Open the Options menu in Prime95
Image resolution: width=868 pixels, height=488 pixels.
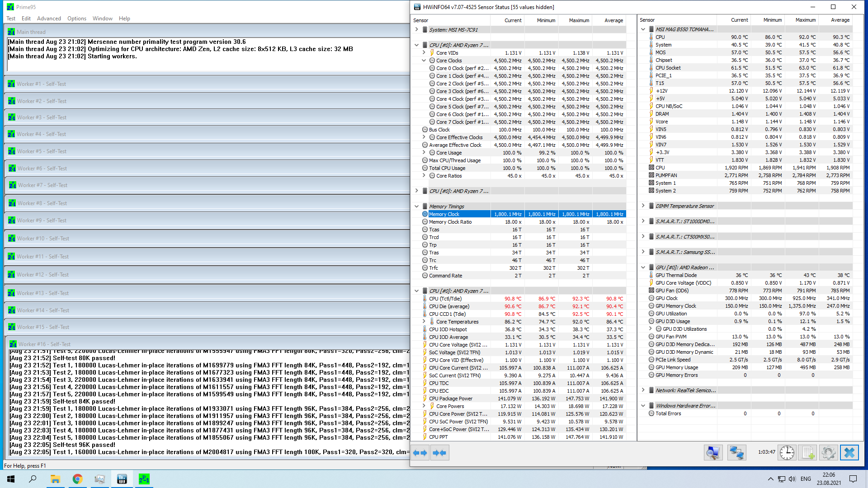pyautogui.click(x=76, y=19)
